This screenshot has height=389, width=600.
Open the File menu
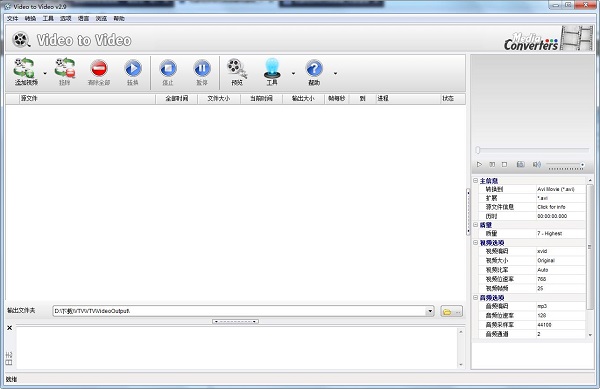click(12, 18)
